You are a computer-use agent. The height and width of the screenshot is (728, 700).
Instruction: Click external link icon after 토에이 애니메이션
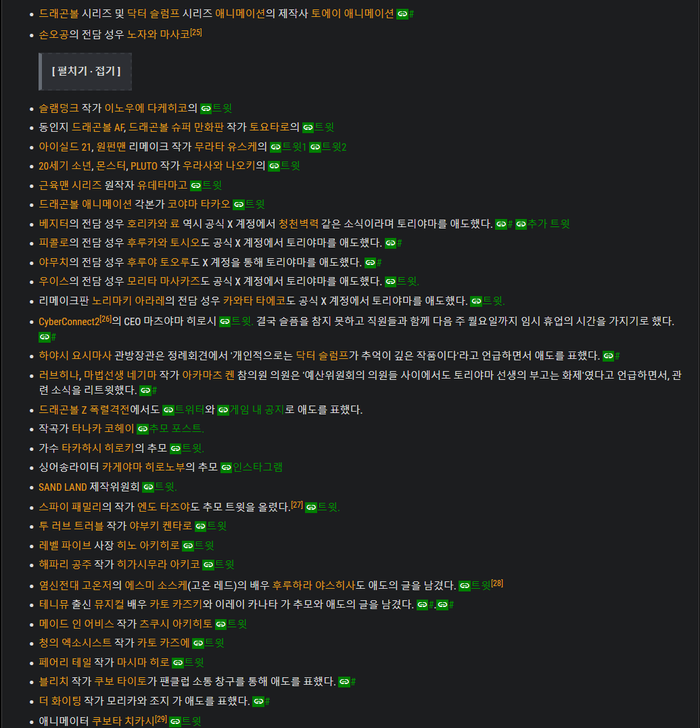click(402, 14)
